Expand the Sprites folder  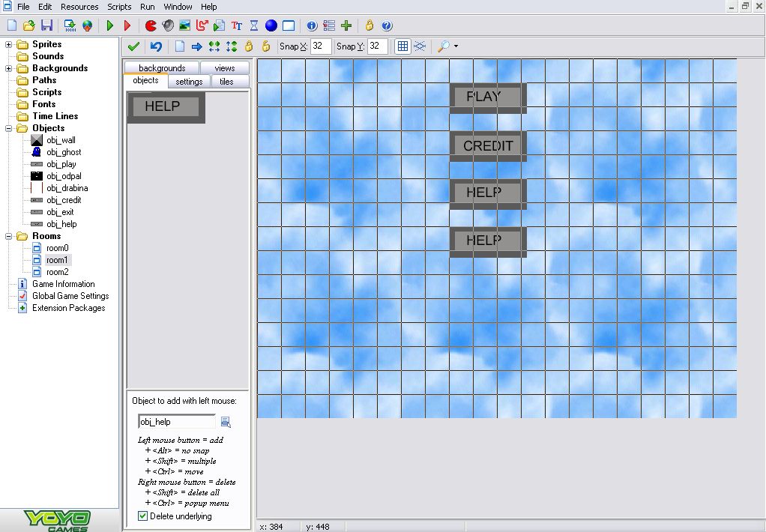pyautogui.click(x=9, y=44)
